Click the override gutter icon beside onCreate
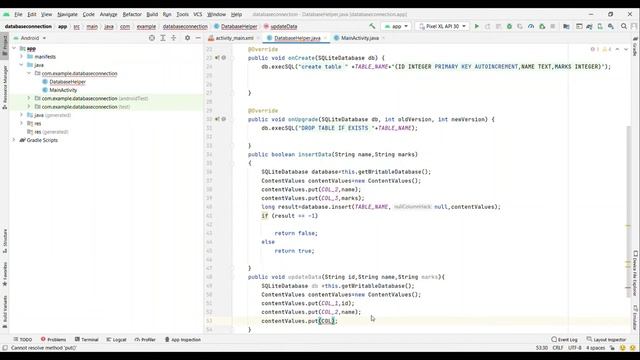640x360 pixels. pos(218,58)
